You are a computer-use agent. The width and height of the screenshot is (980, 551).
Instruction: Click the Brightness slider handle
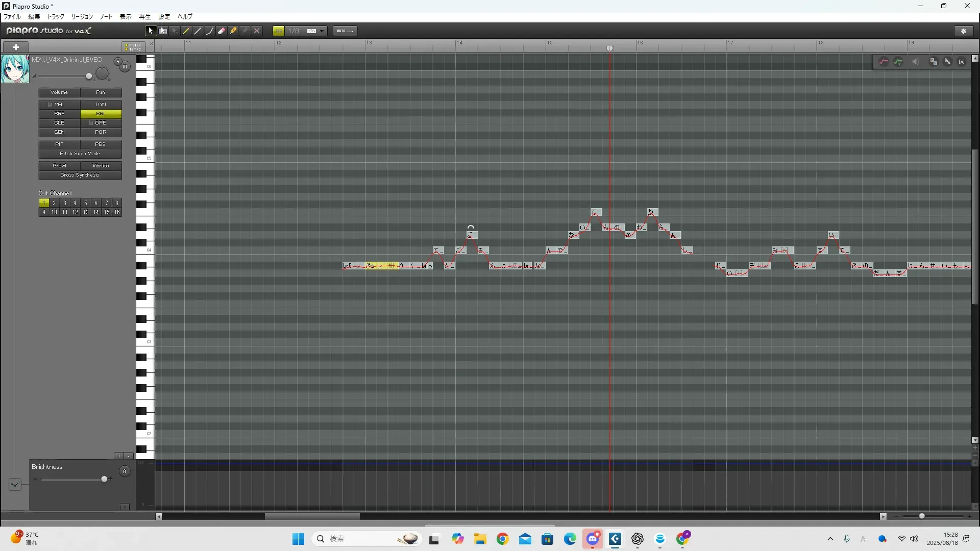point(104,479)
